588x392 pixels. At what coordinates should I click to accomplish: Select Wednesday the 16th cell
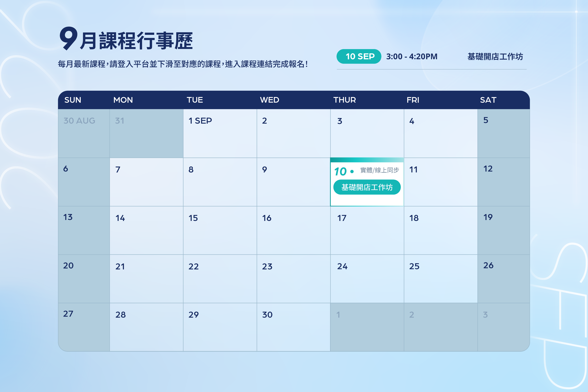point(294,230)
